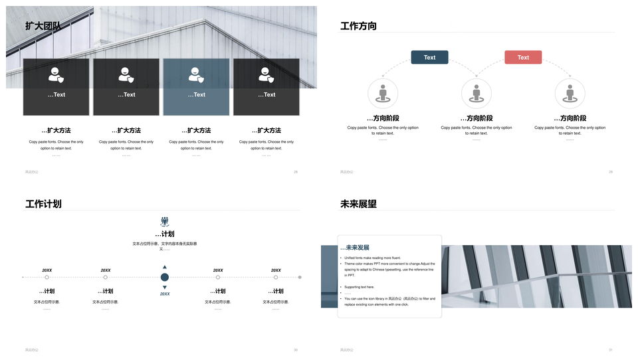Viewport: 638px width, 364px height.
Task: Click the person icon left of the dark blue Text box
Action: click(383, 94)
